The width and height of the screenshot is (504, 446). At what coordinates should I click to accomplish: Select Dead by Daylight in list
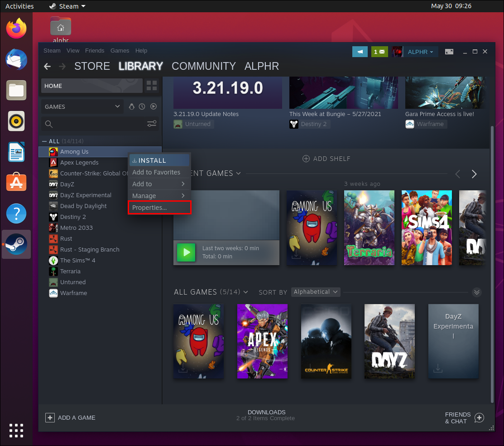(83, 206)
